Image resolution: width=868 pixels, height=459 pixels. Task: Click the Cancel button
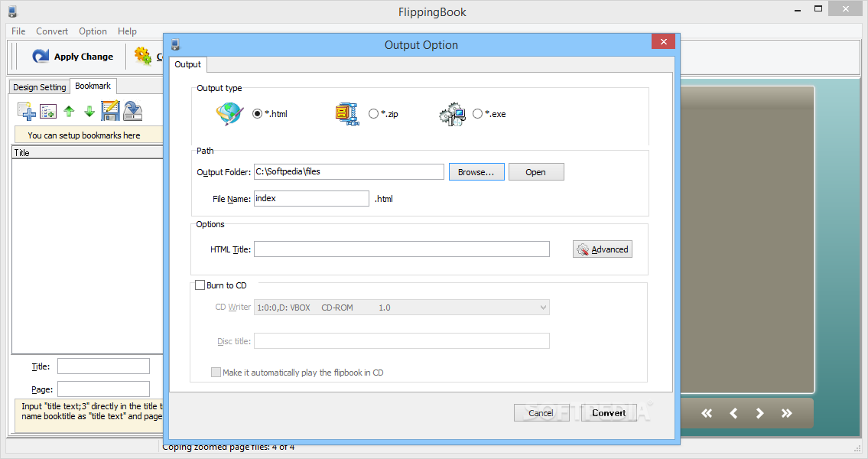point(541,412)
